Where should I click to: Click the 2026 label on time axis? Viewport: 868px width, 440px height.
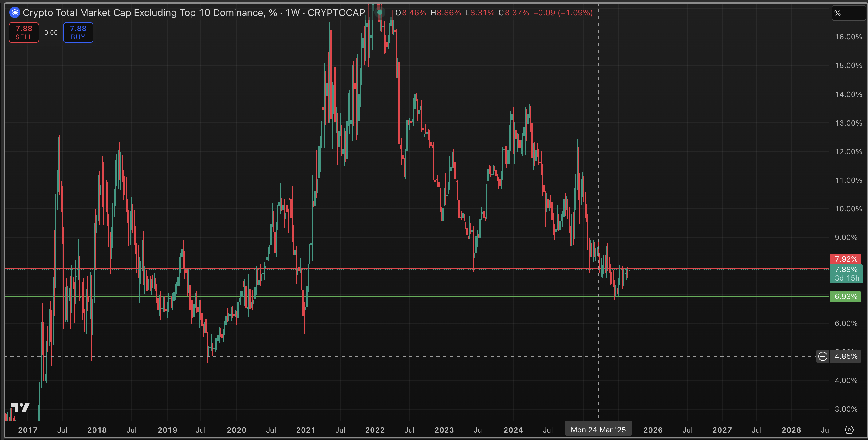pos(653,430)
